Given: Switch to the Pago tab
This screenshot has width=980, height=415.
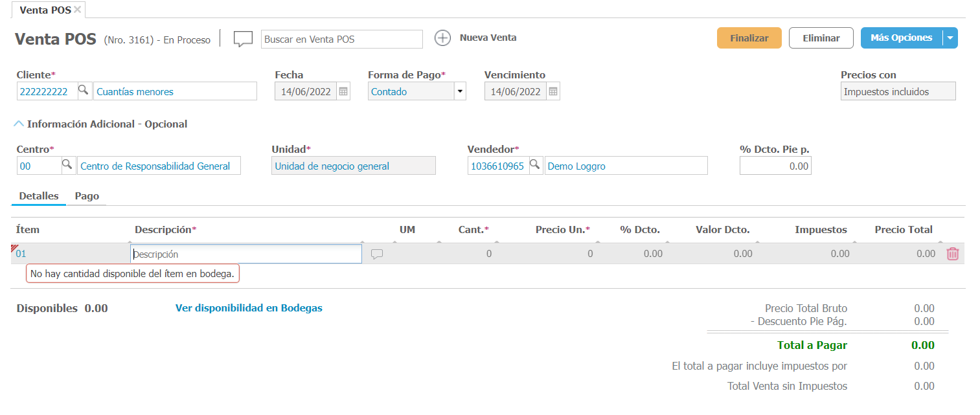Looking at the screenshot, I should (x=87, y=196).
